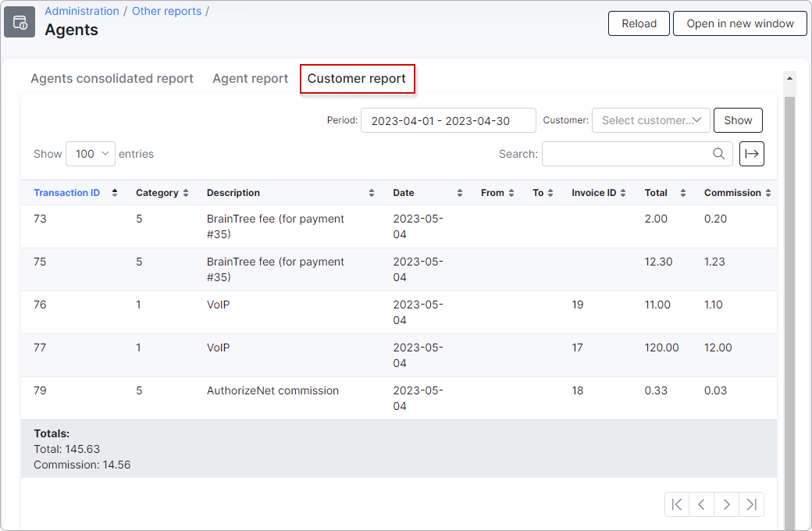This screenshot has width=812, height=531.
Task: Open the Select customer dropdown
Action: [651, 120]
